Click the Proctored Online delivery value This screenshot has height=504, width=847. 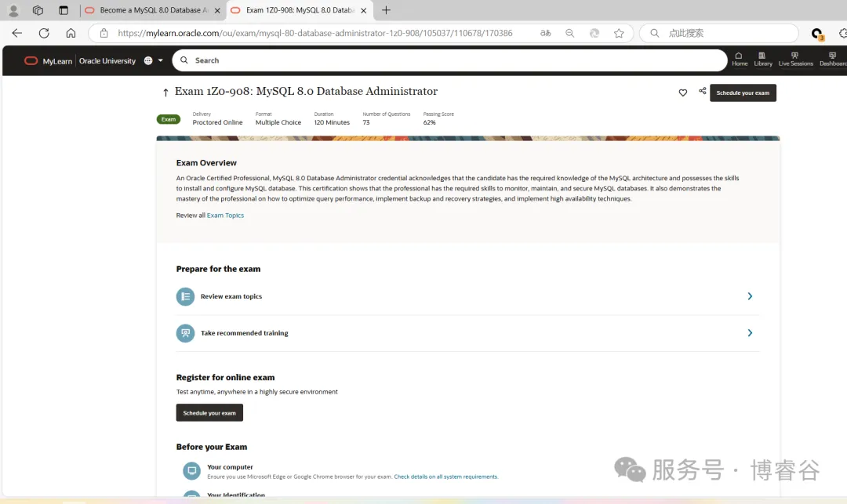pyautogui.click(x=218, y=122)
